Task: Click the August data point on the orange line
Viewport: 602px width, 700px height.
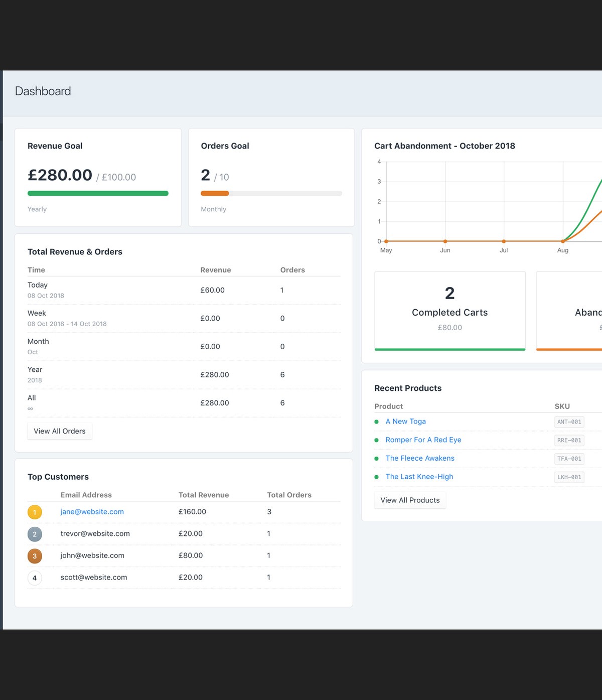Action: (563, 240)
